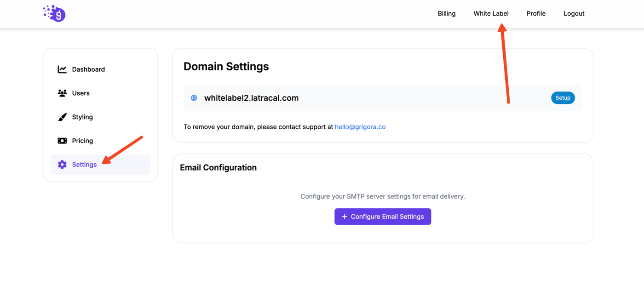Log out using the Logout link
644x303 pixels.
pyautogui.click(x=574, y=14)
